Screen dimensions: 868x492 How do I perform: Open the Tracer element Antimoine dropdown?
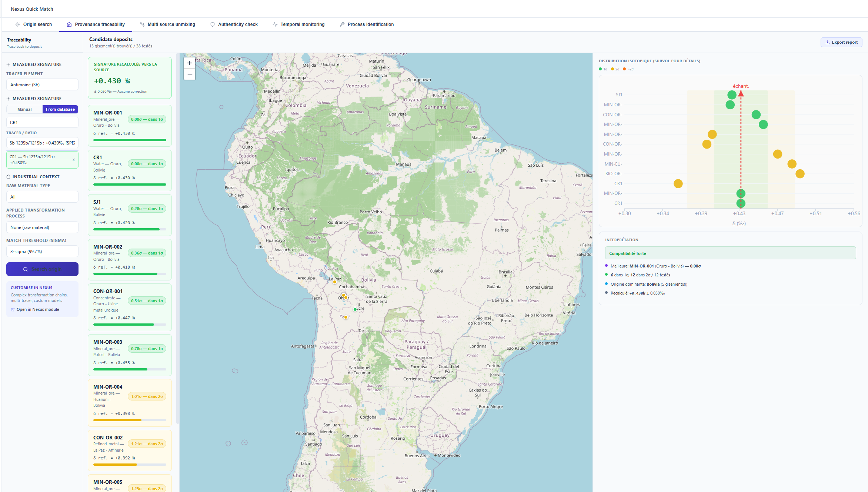[x=42, y=85]
